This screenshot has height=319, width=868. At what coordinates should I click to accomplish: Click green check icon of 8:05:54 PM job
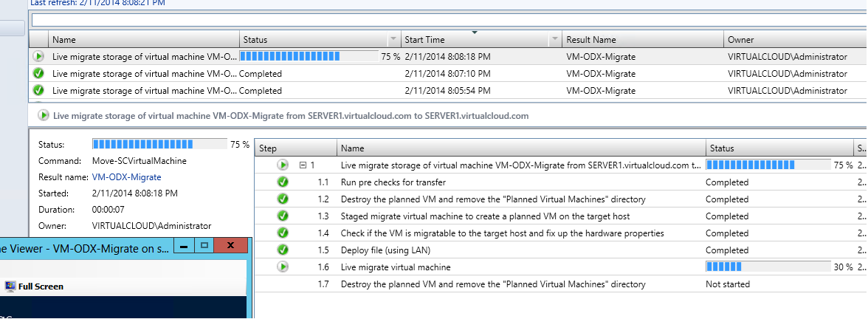(x=38, y=90)
